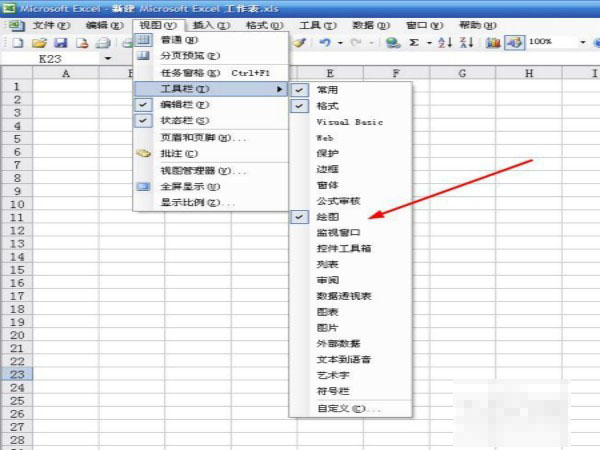This screenshot has height=450, width=600.
Task: Click the Open folder toolbar icon
Action: [x=39, y=42]
